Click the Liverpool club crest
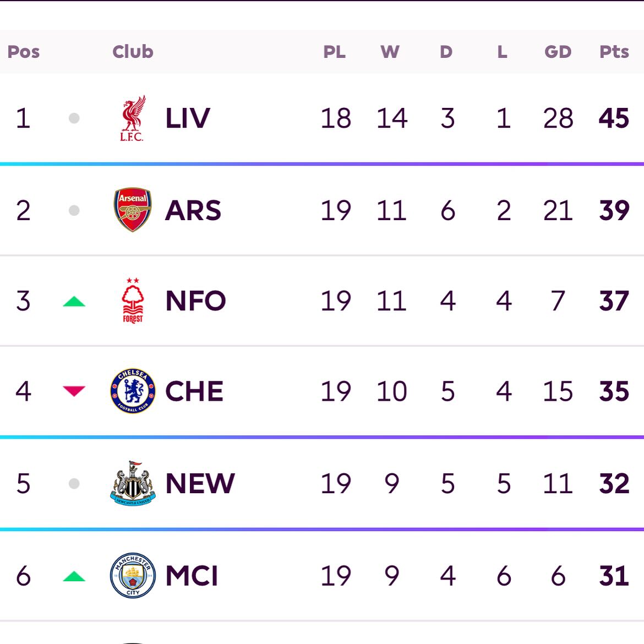644x644 pixels. [133, 118]
